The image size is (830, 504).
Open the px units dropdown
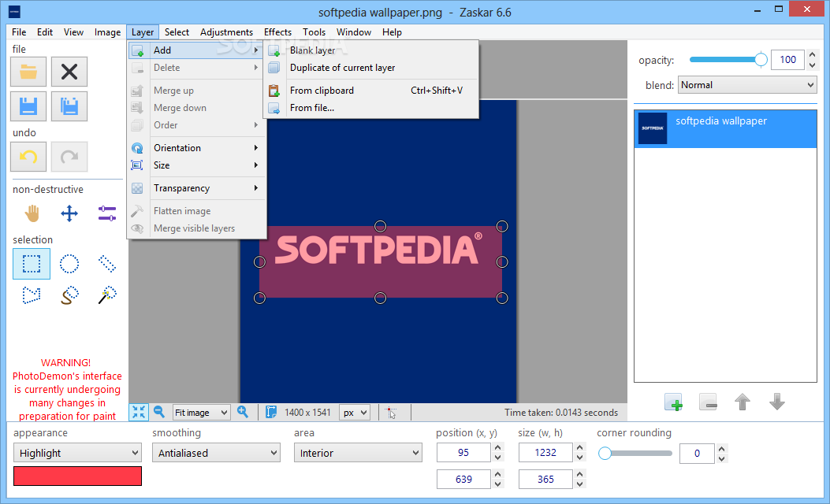[x=355, y=413]
